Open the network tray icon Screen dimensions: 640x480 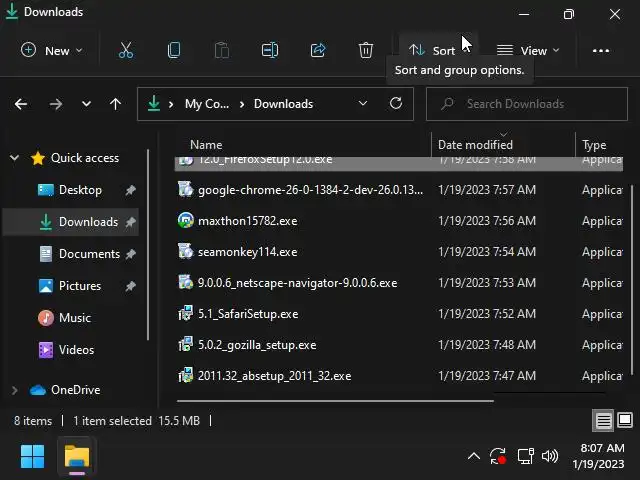pyautogui.click(x=526, y=456)
